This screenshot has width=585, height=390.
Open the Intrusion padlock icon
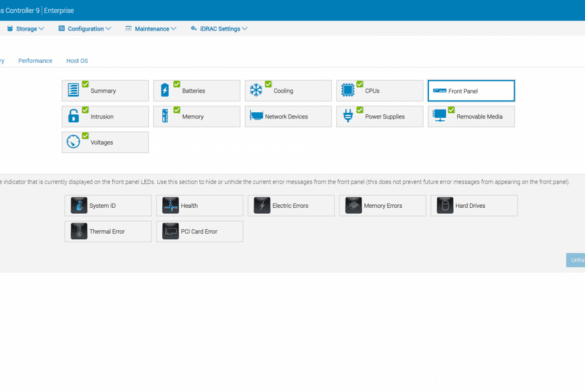[73, 116]
